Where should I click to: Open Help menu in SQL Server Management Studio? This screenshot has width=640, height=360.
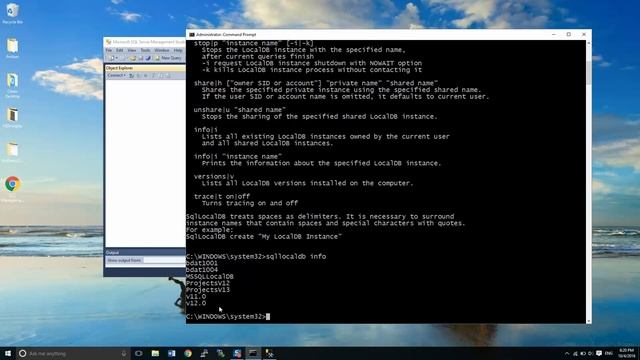pos(178,50)
